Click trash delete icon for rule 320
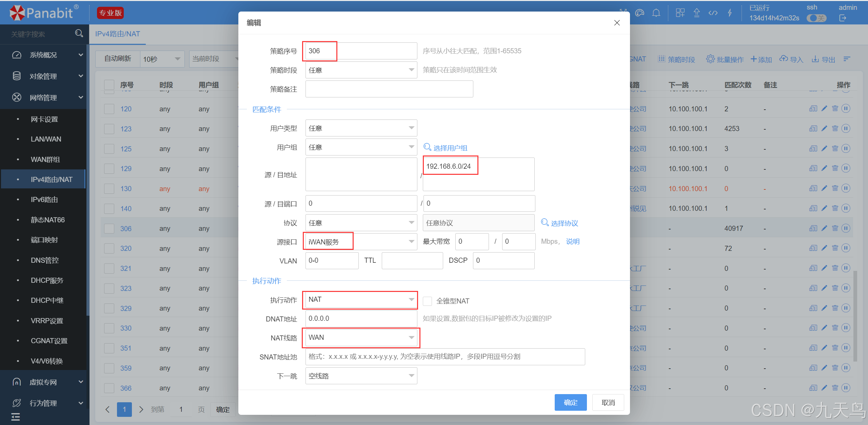Viewport: 868px width, 425px height. tap(835, 248)
